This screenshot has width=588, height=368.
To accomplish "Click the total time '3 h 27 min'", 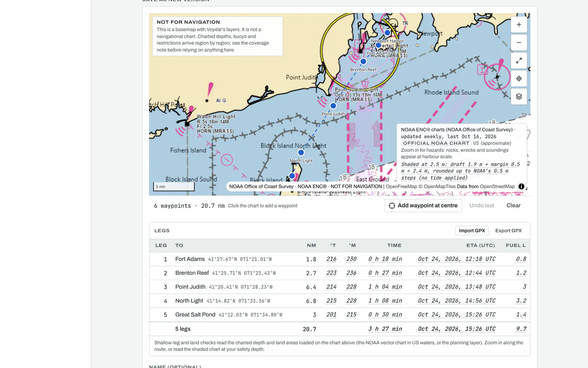I will click(x=385, y=329).
